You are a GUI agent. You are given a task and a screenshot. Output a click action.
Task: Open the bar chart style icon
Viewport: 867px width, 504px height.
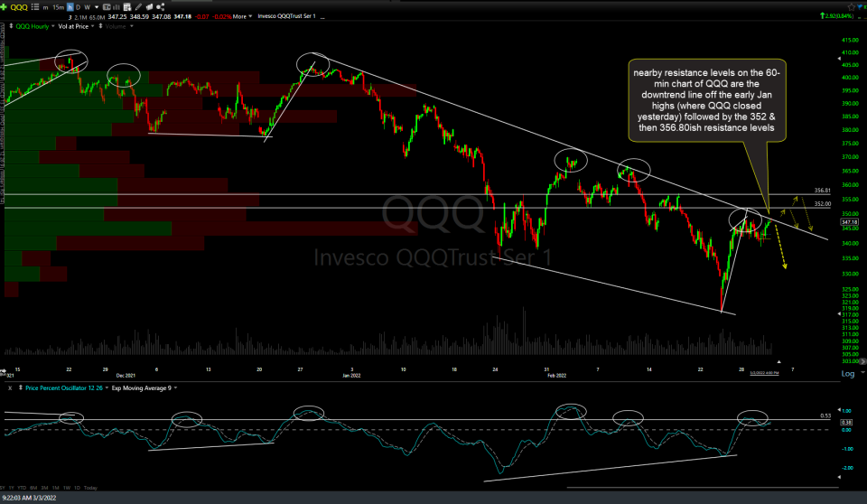click(117, 7)
